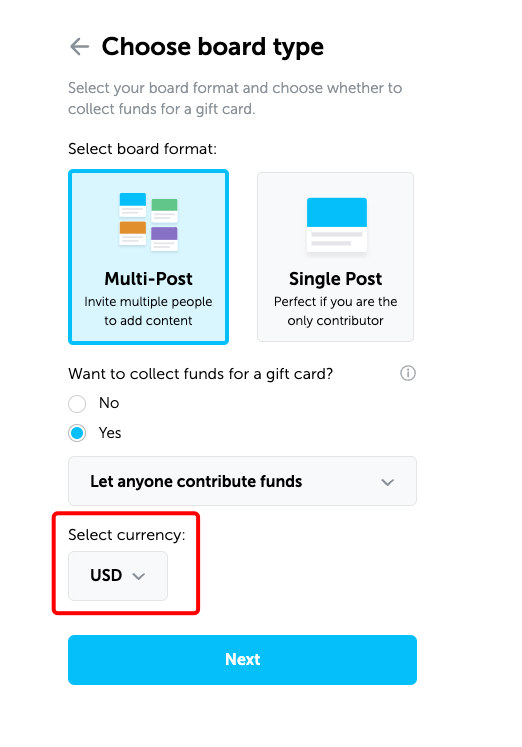Choose the Single Post board format card
The height and width of the screenshot is (747, 522).
[x=335, y=257]
